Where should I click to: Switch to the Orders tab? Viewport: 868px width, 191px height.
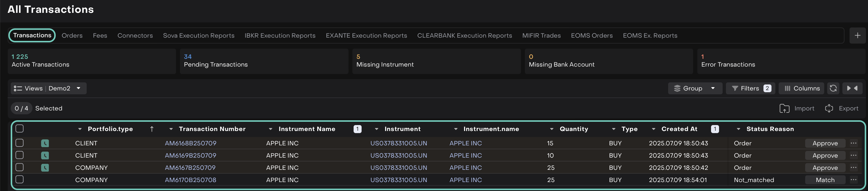pyautogui.click(x=72, y=36)
